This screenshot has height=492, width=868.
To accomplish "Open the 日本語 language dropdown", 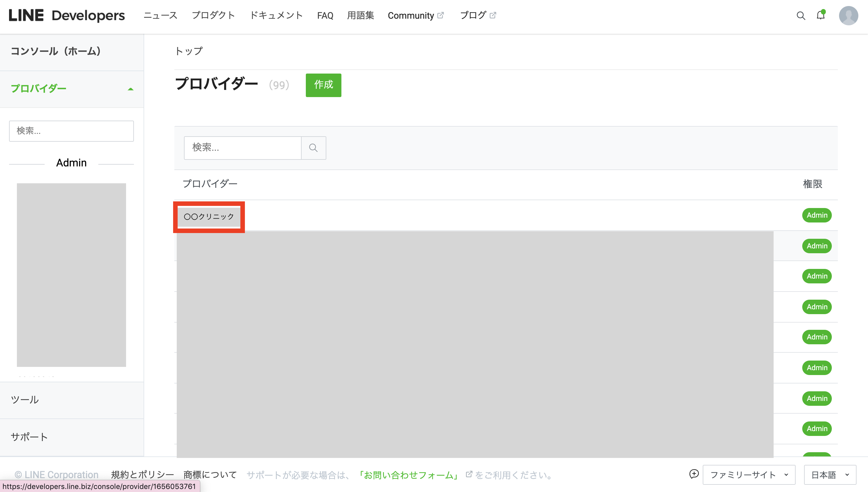I will coord(830,475).
